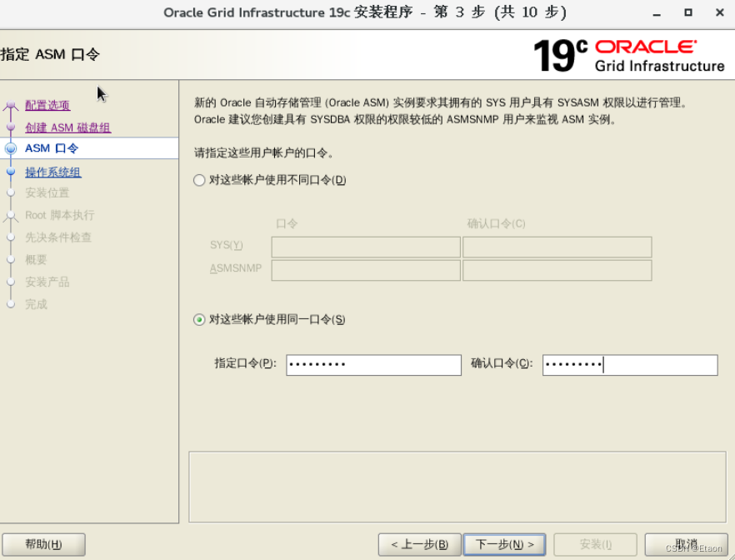Viewport: 735px width, 560px height.
Task: Go to 创建 ASM 磁盘组 step
Action: pyautogui.click(x=68, y=127)
